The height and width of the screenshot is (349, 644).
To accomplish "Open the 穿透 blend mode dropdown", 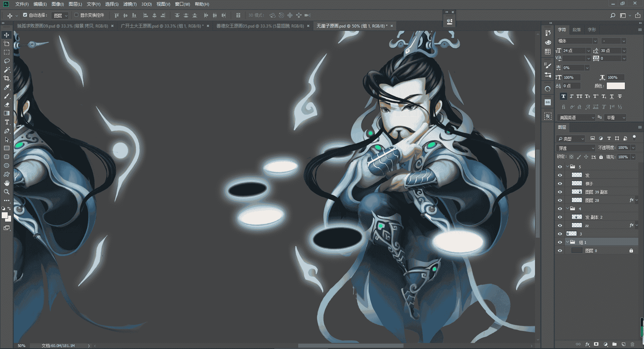I will click(x=576, y=148).
